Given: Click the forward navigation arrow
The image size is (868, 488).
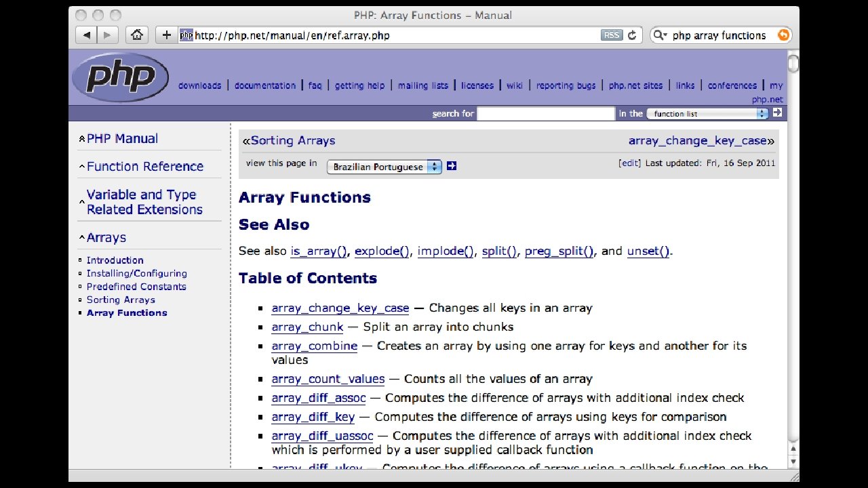Looking at the screenshot, I should [x=106, y=35].
